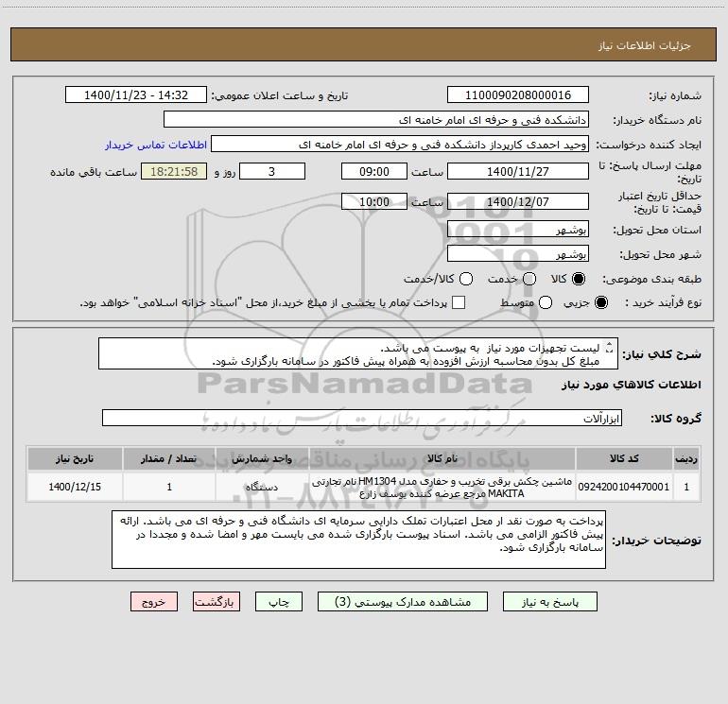The image size is (728, 704).
Task: Open مشاهده مدارک پیوستی (3) attachments
Action: click(403, 602)
